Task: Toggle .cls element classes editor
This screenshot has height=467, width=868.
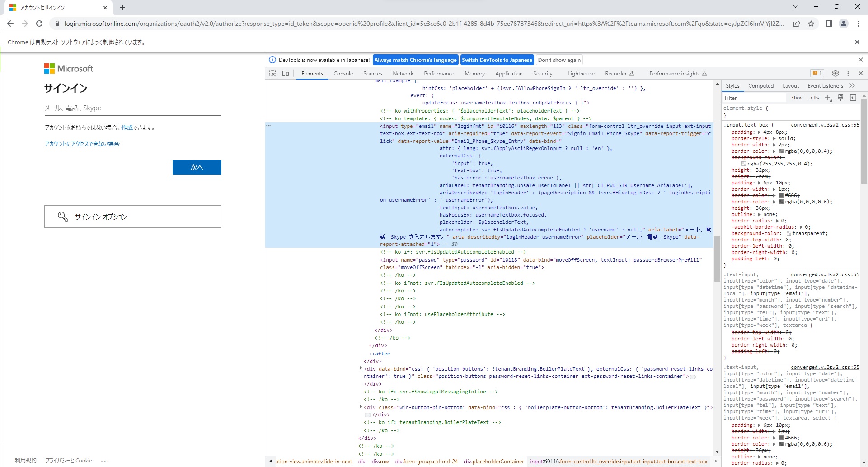Action: 813,98
